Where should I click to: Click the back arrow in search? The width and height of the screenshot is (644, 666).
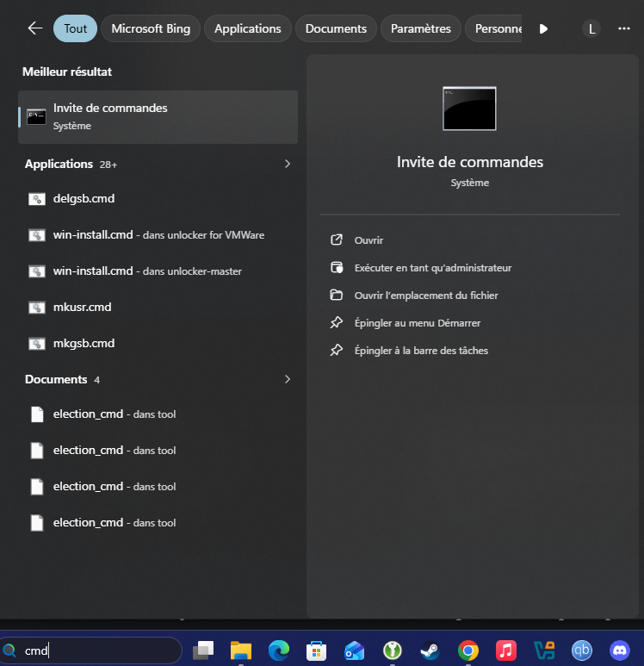click(34, 28)
